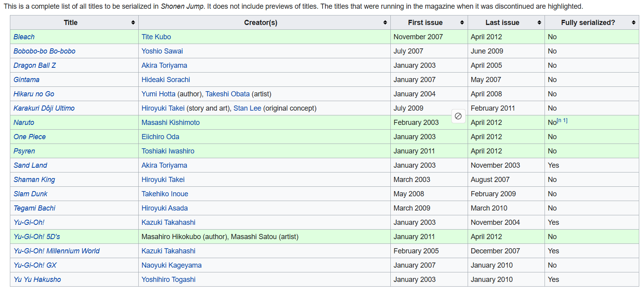Click the Naruto title link

24,123
